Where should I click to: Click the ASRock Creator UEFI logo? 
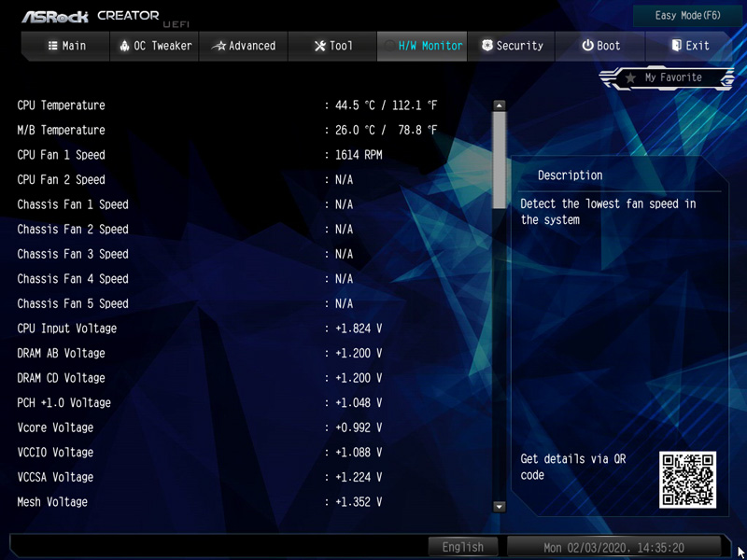coord(105,17)
